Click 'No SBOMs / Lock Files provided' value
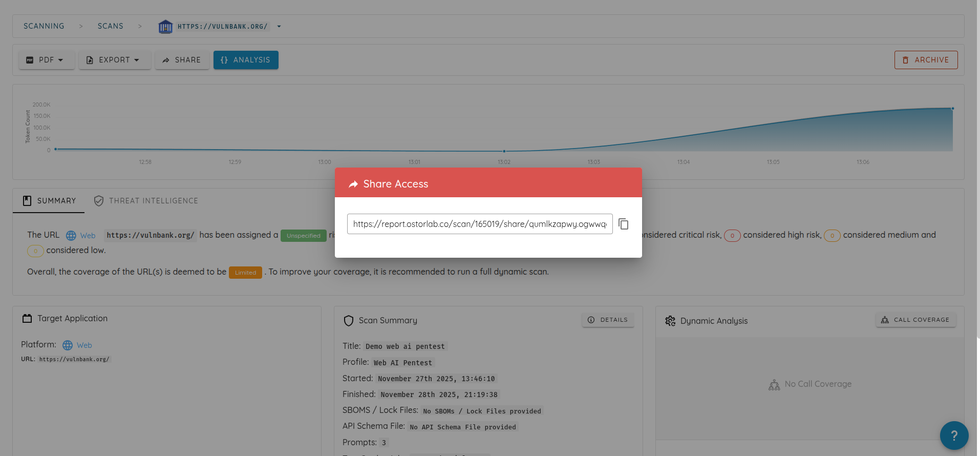980x456 pixels. point(482,411)
